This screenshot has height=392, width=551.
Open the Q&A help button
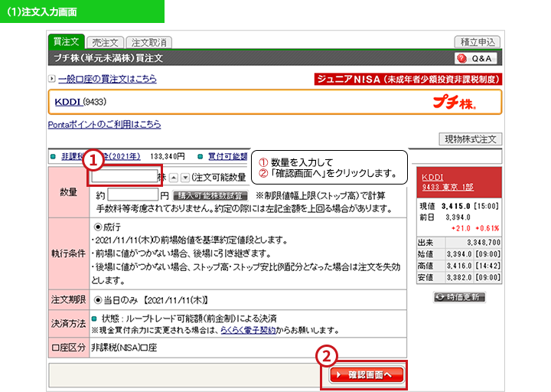pos(476,58)
